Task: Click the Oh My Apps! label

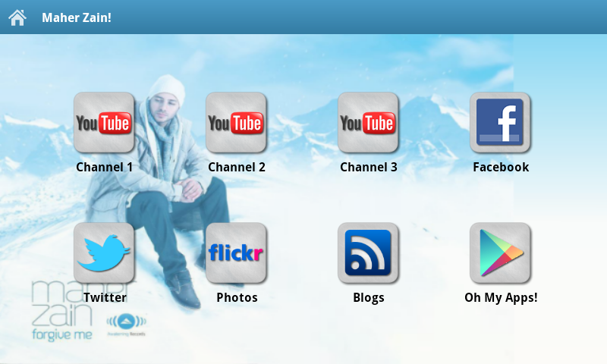Action: pyautogui.click(x=501, y=297)
